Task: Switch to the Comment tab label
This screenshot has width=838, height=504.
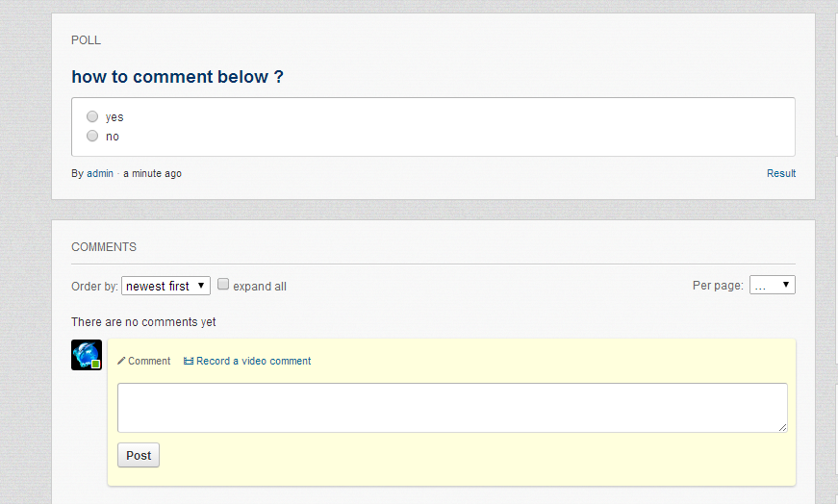Action: [149, 362]
